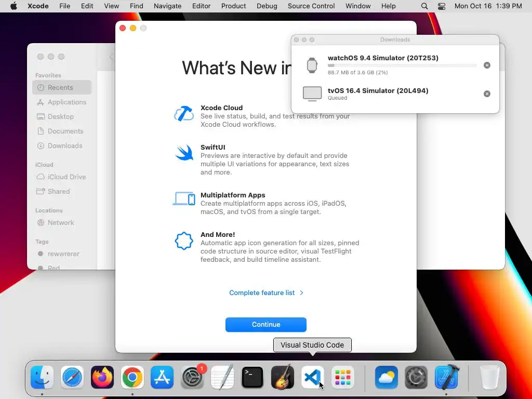Open Firefox in the Dock
This screenshot has height=399, width=532.
102,377
